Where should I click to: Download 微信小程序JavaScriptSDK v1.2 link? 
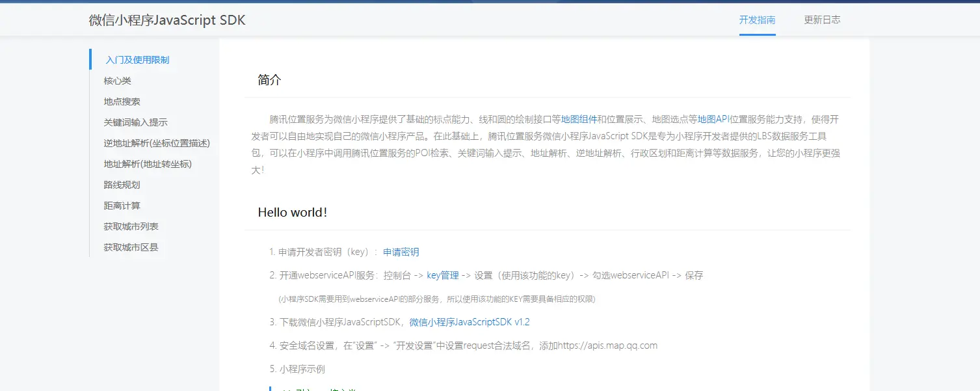[x=470, y=322]
